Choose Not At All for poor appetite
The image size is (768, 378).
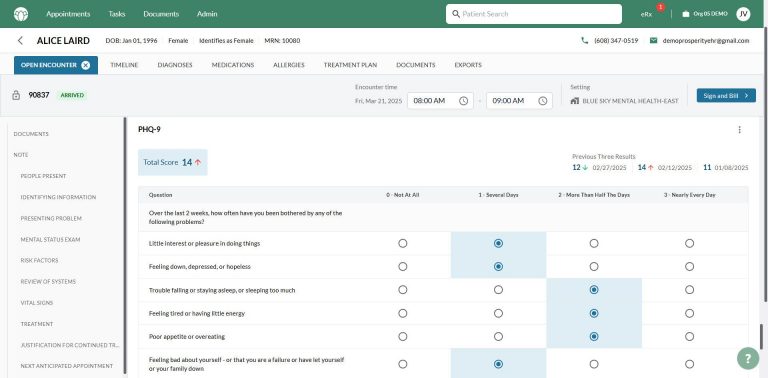[403, 336]
